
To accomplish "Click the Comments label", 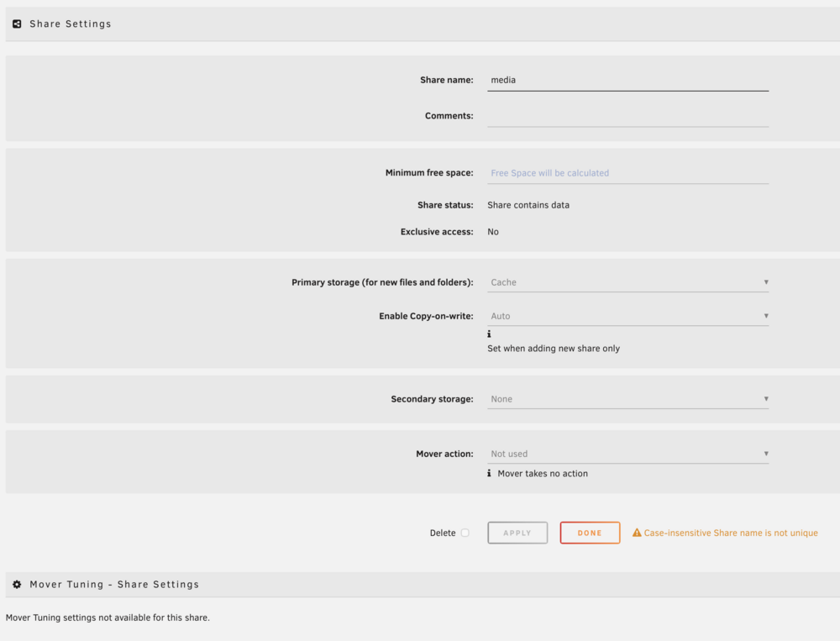I will point(449,116).
